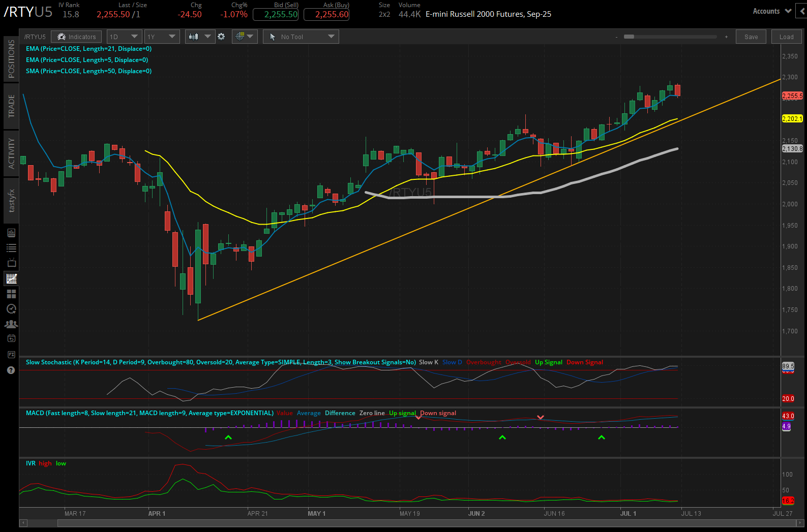Viewport: 807px width, 532px height.
Task: Click the EMA Length=21 indicator label
Action: coord(88,49)
